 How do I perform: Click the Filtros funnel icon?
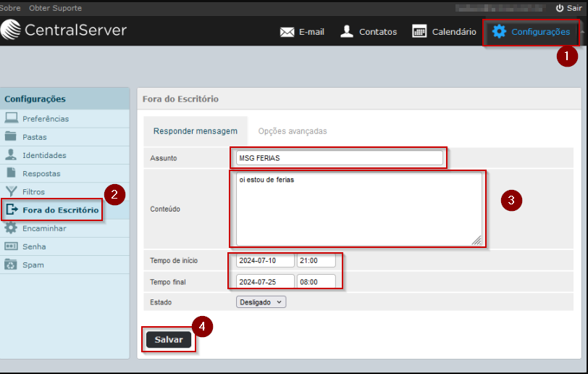point(11,191)
